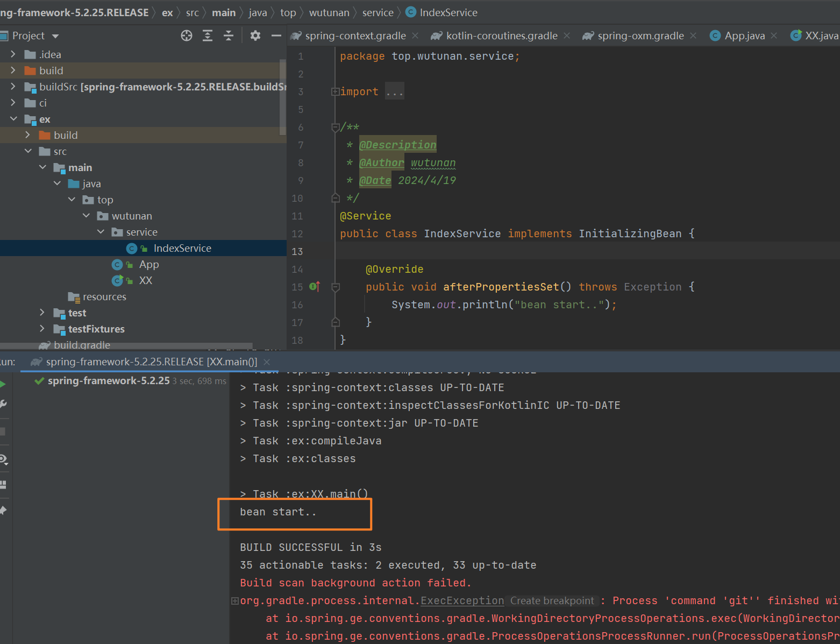This screenshot has width=840, height=644.
Task: Click the Select Opened File crosshair icon
Action: (187, 36)
